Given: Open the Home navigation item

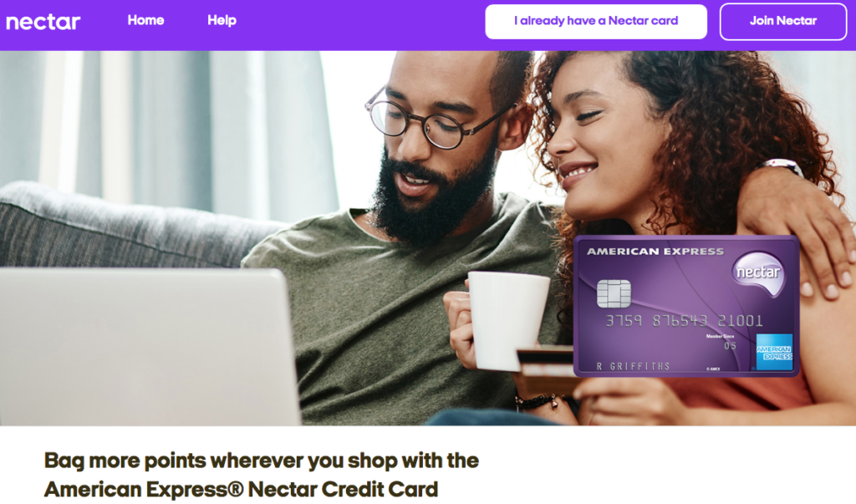Looking at the screenshot, I should (x=145, y=20).
